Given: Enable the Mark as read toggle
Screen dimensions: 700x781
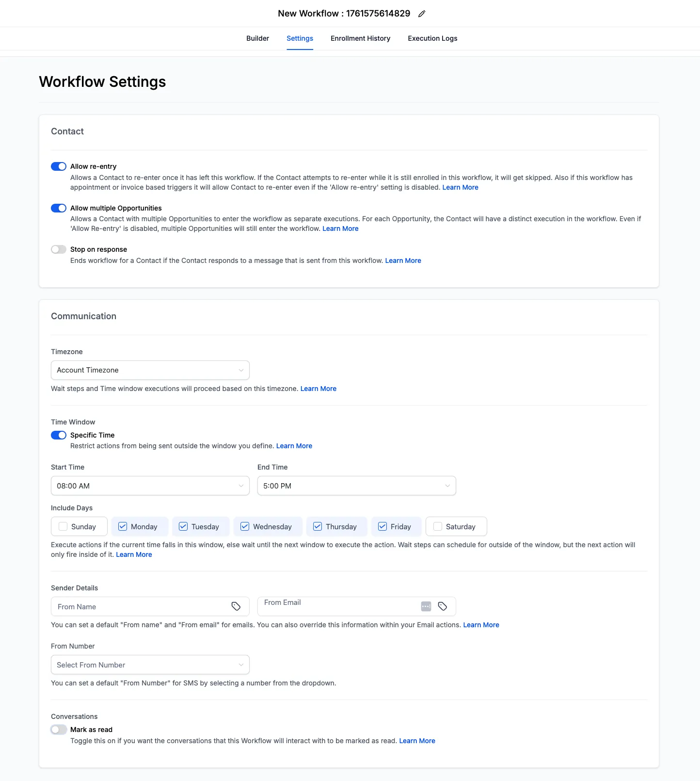Looking at the screenshot, I should [x=59, y=730].
